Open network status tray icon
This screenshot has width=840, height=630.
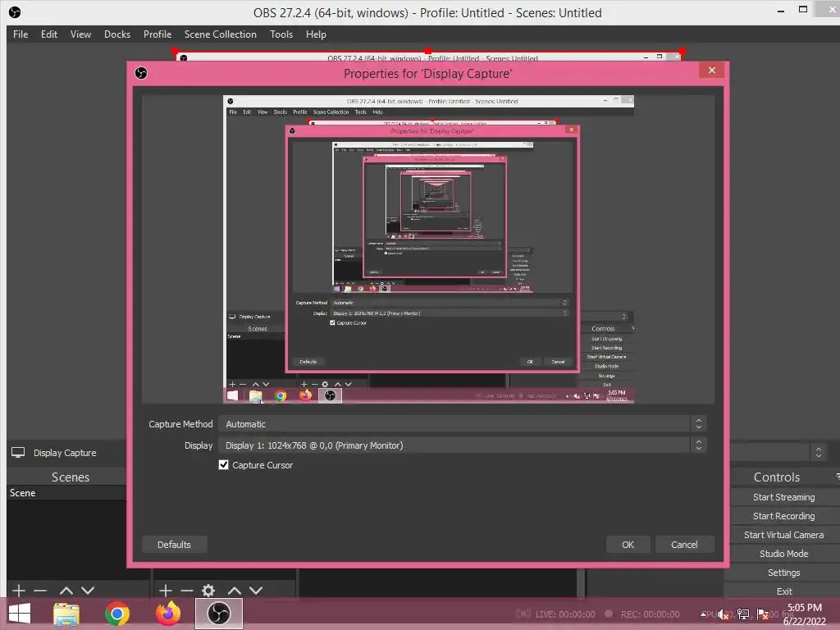pos(743,614)
